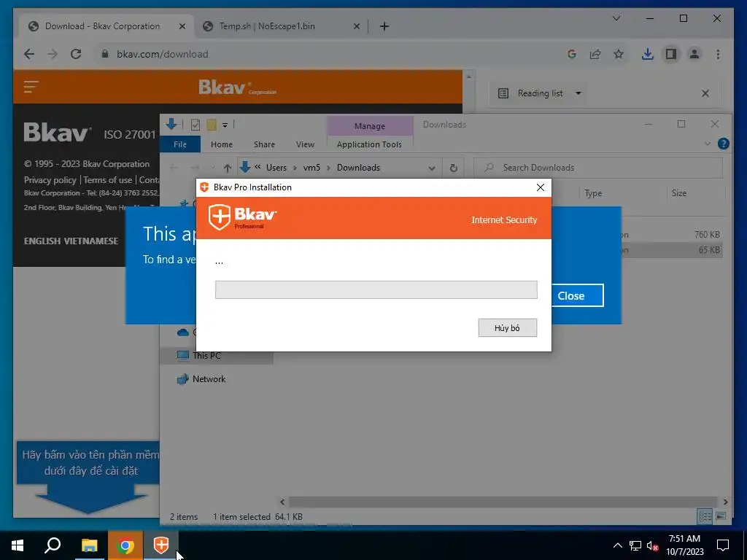Open the Share ribbon tab
This screenshot has width=747, height=560.
264,144
